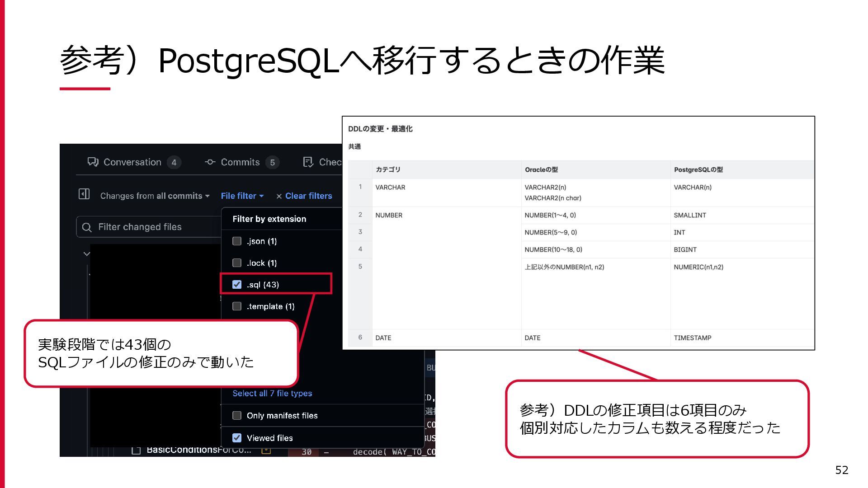Click the Conversation speech bubble icon

pos(93,162)
